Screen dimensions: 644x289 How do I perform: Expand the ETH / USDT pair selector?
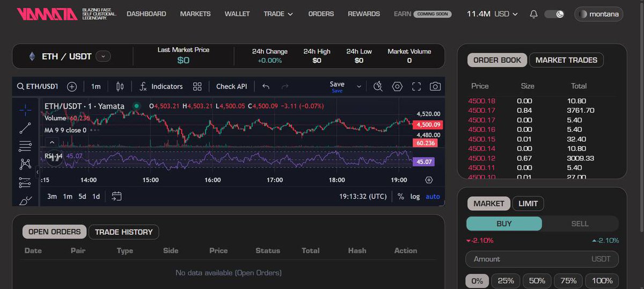tap(103, 56)
